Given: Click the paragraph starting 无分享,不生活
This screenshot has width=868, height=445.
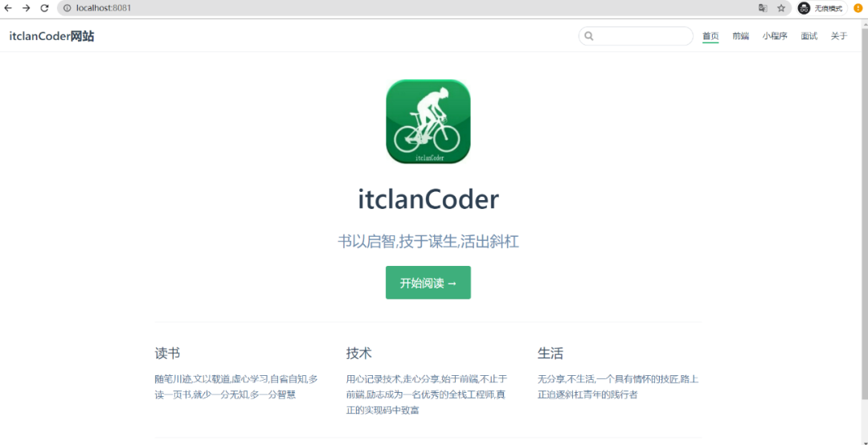Looking at the screenshot, I should (x=618, y=387).
